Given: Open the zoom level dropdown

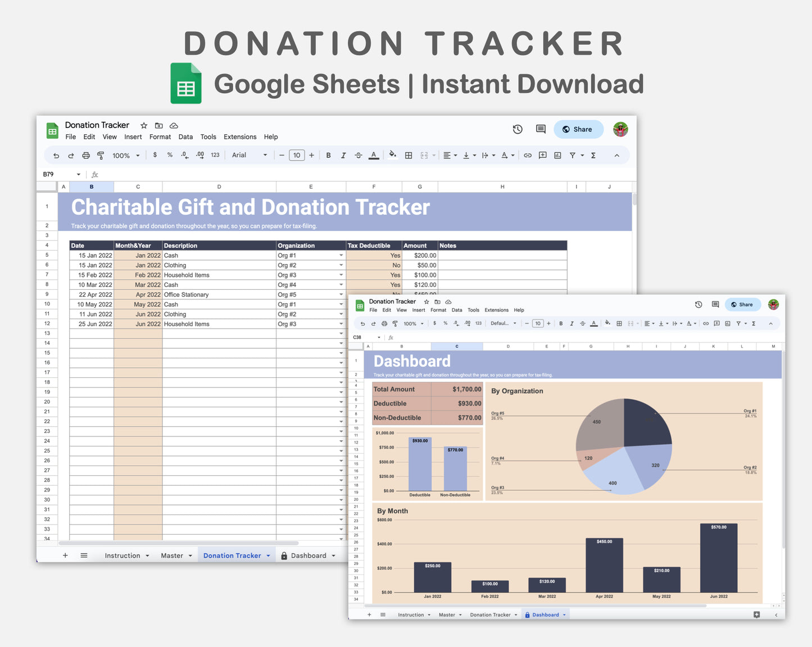Looking at the screenshot, I should tap(125, 155).
